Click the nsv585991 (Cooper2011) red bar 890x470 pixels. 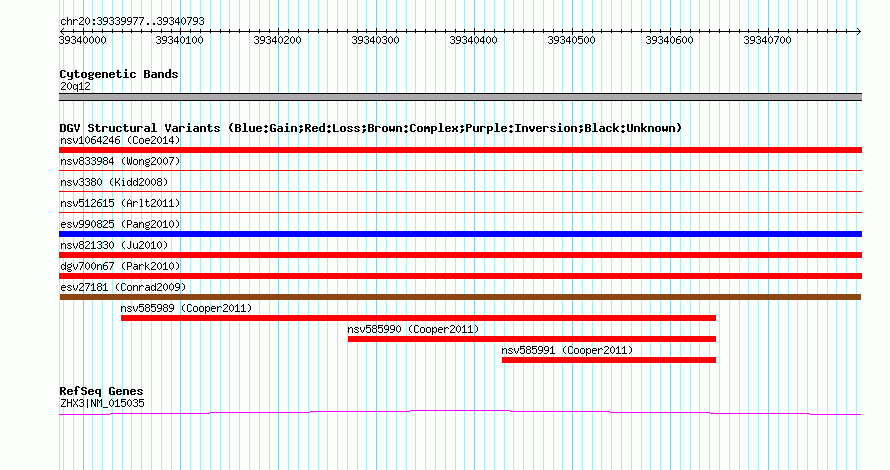tap(609, 360)
